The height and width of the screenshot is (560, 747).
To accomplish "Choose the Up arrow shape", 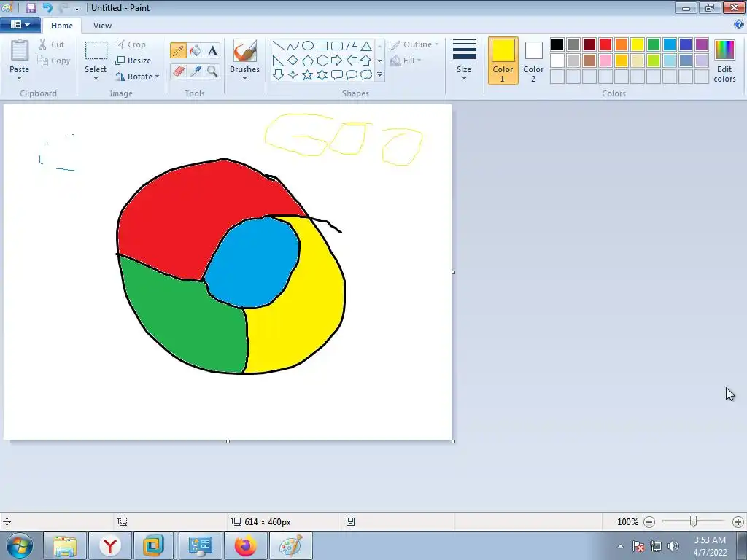I will click(366, 61).
